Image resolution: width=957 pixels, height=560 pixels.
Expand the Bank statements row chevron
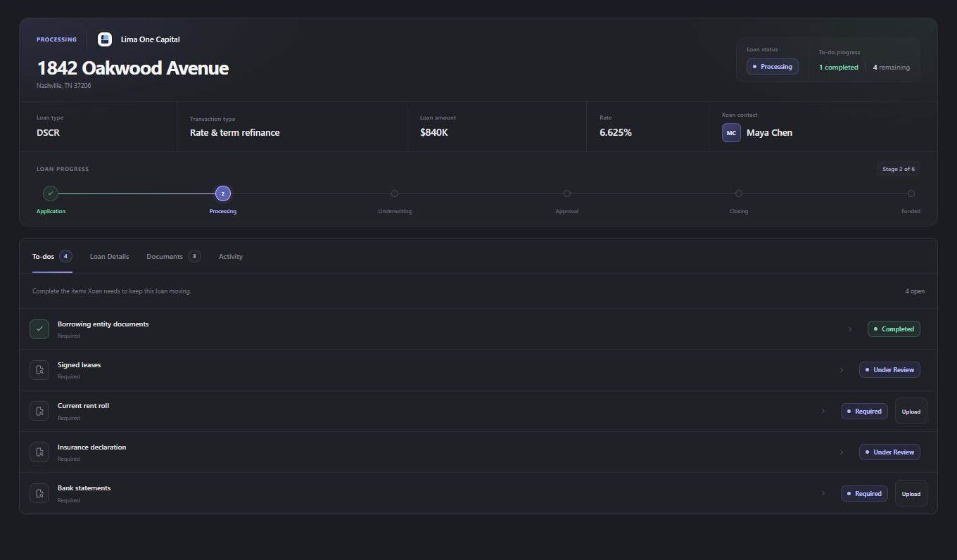pyautogui.click(x=823, y=493)
